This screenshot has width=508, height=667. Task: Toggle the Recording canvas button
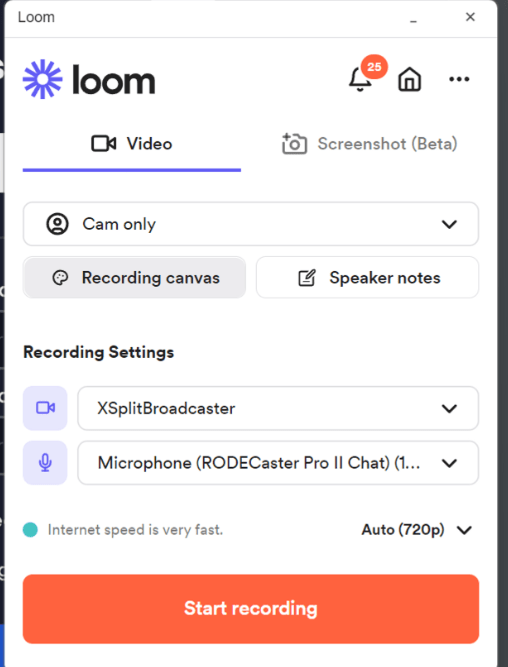point(134,277)
